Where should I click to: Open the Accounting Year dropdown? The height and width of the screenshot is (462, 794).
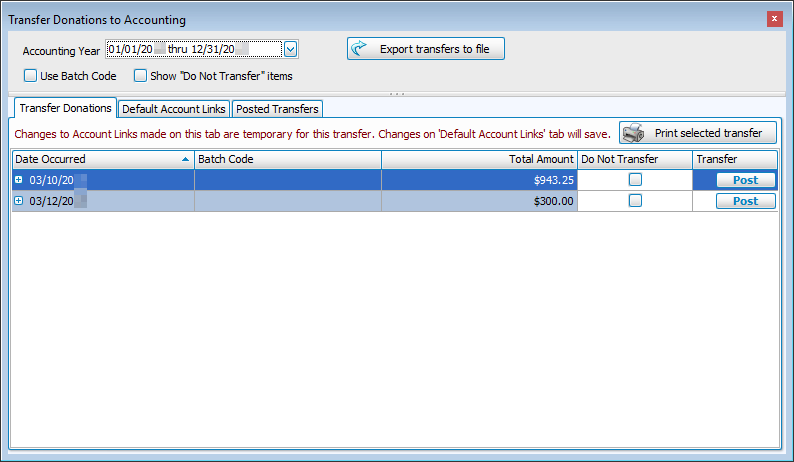pyautogui.click(x=290, y=49)
